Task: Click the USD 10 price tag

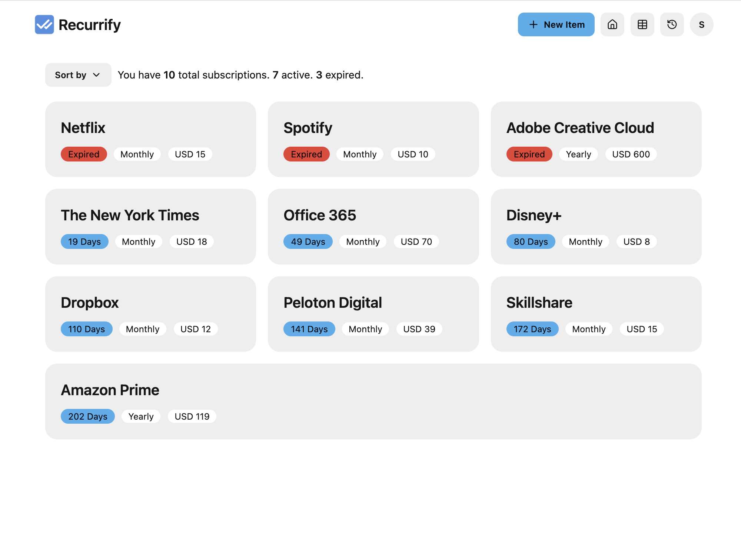Action: click(413, 154)
